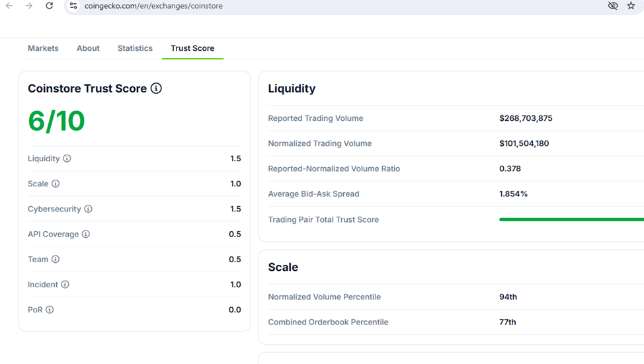644x364 pixels.
Task: Show Liquidity info tooltip icon
Action: [x=67, y=159]
